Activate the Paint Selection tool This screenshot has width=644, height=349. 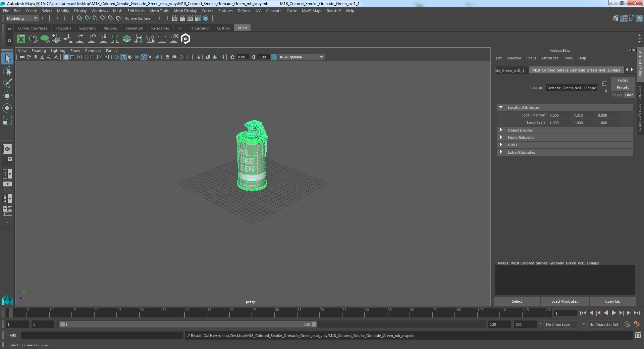[x=7, y=83]
